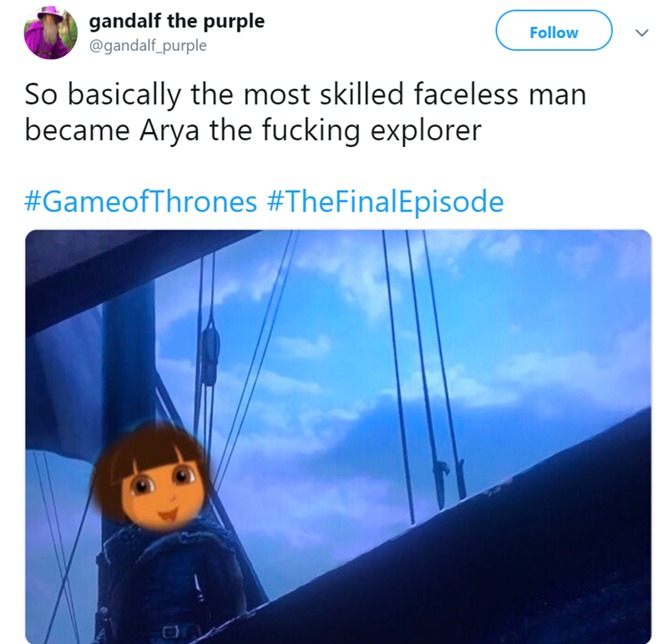Image resolution: width=668 pixels, height=644 pixels.
Task: Click the word Arya in the tweet
Action: (x=170, y=130)
